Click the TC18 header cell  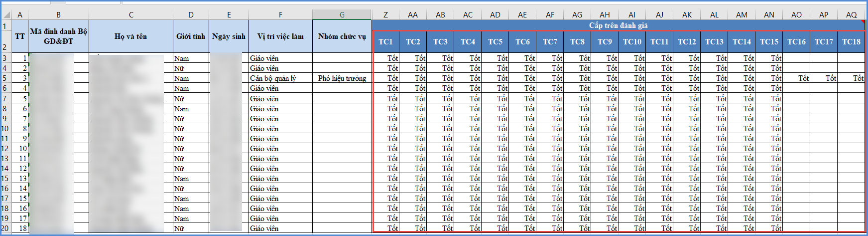pyautogui.click(x=851, y=42)
